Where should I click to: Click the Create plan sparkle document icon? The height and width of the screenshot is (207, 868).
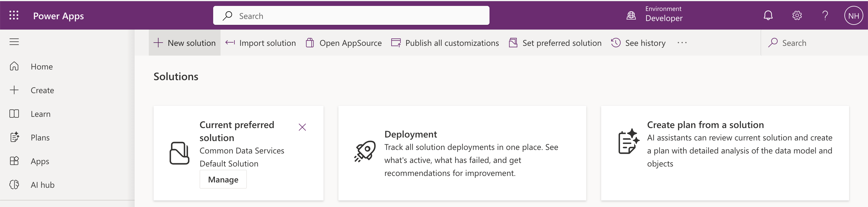[x=629, y=142]
